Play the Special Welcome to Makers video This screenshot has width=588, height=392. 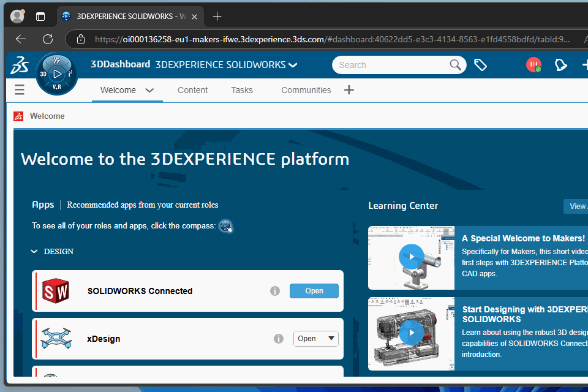pyautogui.click(x=411, y=257)
